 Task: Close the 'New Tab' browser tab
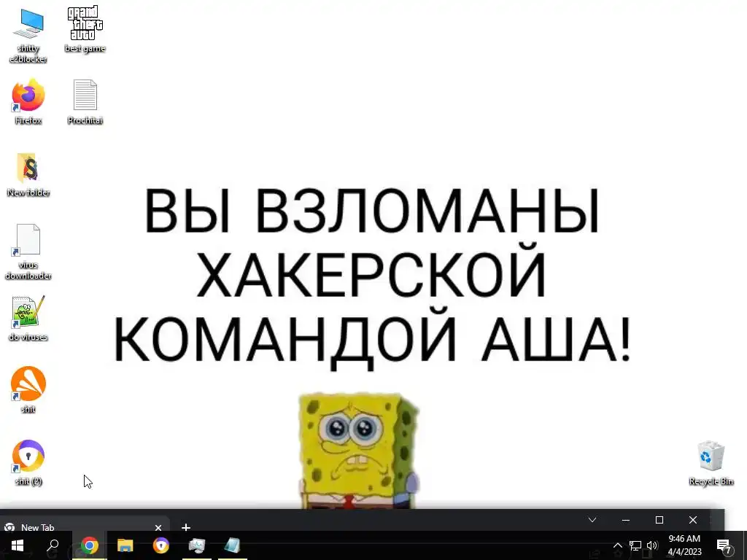coord(158,527)
